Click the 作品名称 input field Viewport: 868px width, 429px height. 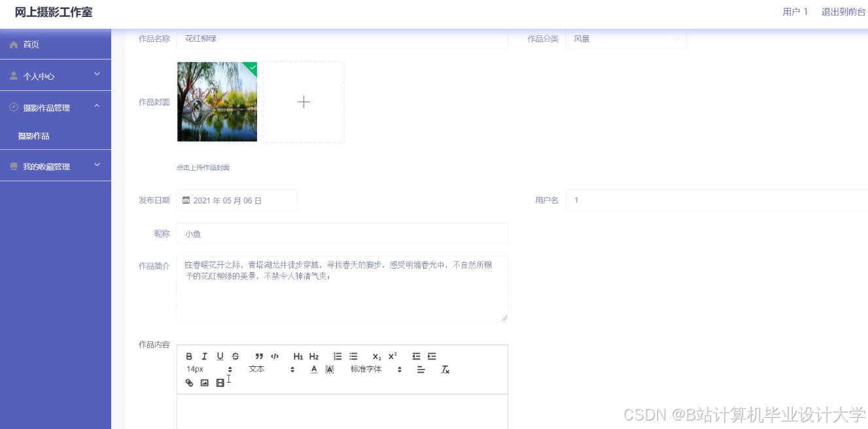tap(342, 39)
